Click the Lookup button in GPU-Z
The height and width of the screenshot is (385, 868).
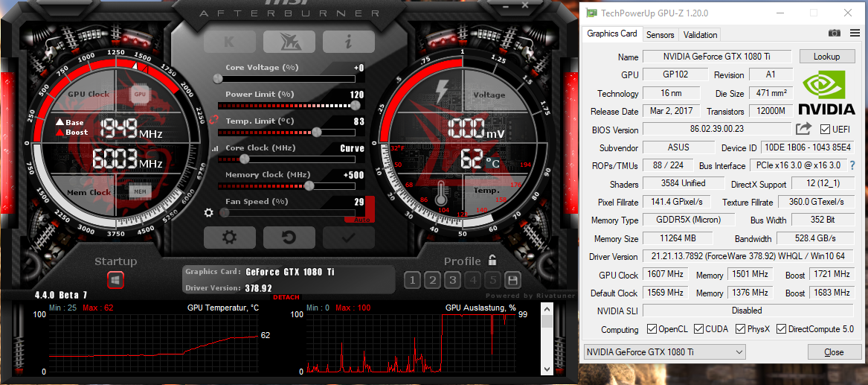826,57
